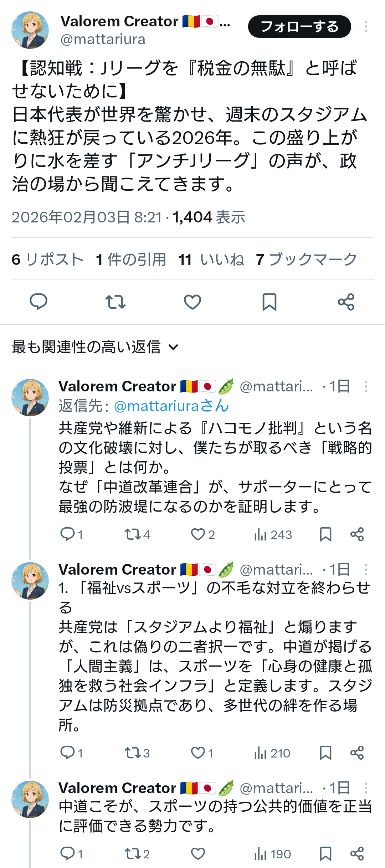Open Valorem Creator profile avatar at top

(30, 30)
